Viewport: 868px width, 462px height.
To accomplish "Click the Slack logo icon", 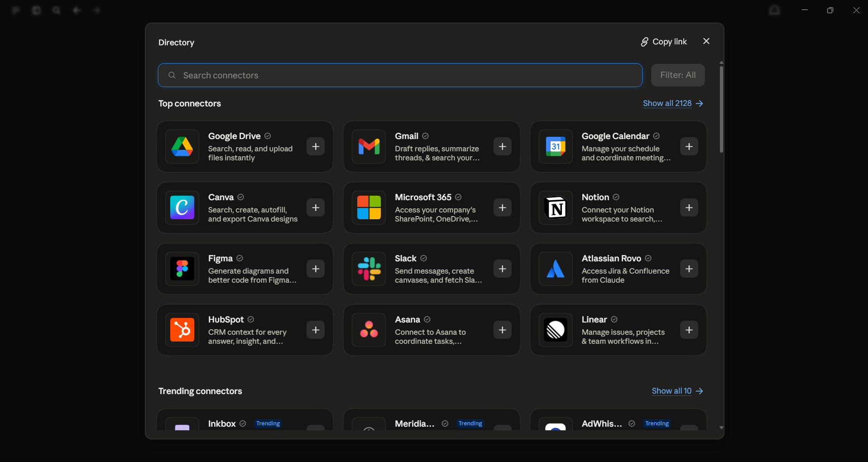I will (x=369, y=269).
